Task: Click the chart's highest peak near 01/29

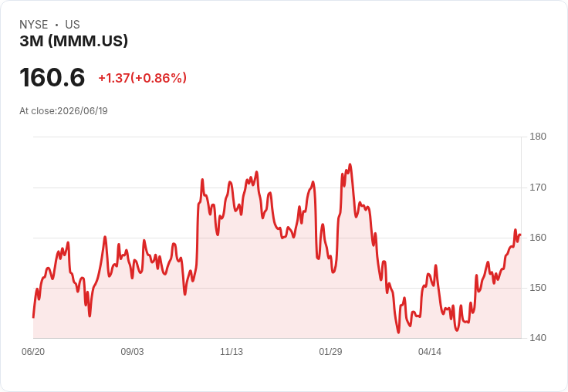Action: tap(350, 165)
